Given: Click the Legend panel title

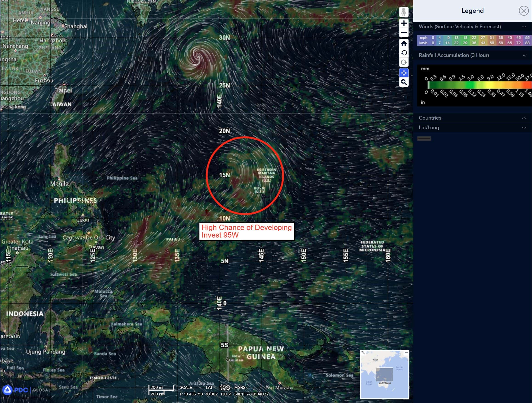Looking at the screenshot, I should [472, 11].
